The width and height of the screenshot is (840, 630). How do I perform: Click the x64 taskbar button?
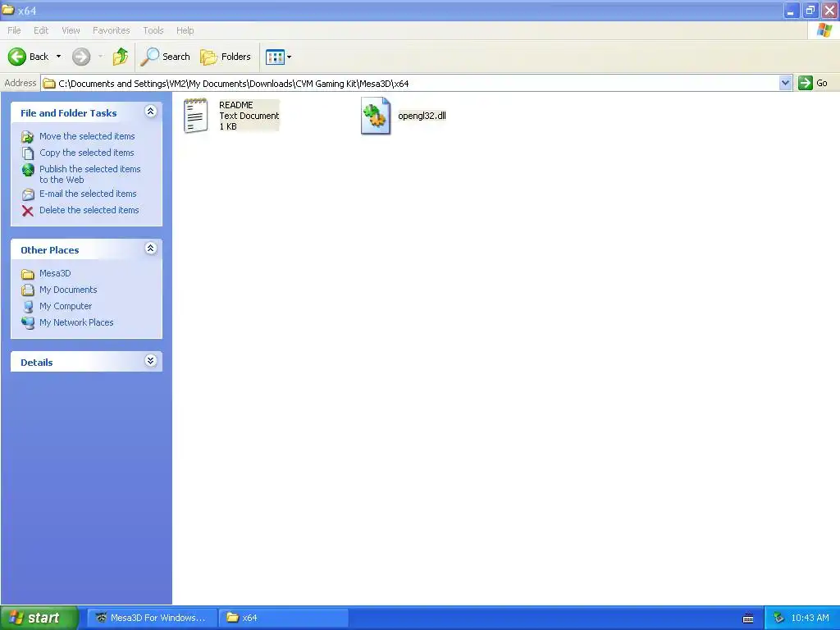pyautogui.click(x=284, y=618)
